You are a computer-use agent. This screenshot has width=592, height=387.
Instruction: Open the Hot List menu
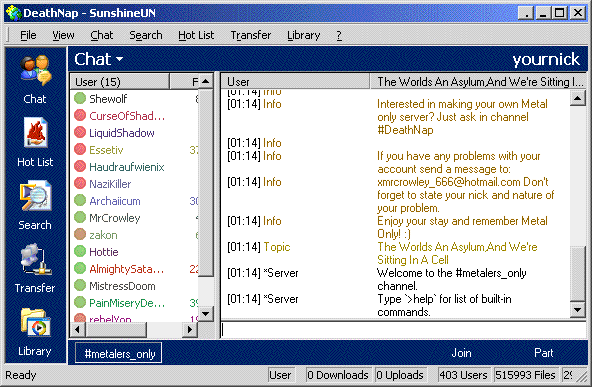click(x=196, y=35)
